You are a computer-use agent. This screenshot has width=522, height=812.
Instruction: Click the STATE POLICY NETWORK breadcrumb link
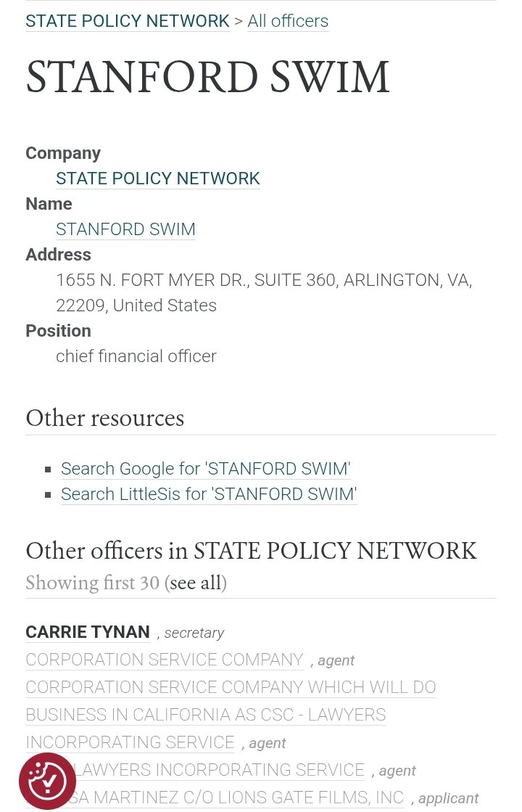tap(128, 21)
